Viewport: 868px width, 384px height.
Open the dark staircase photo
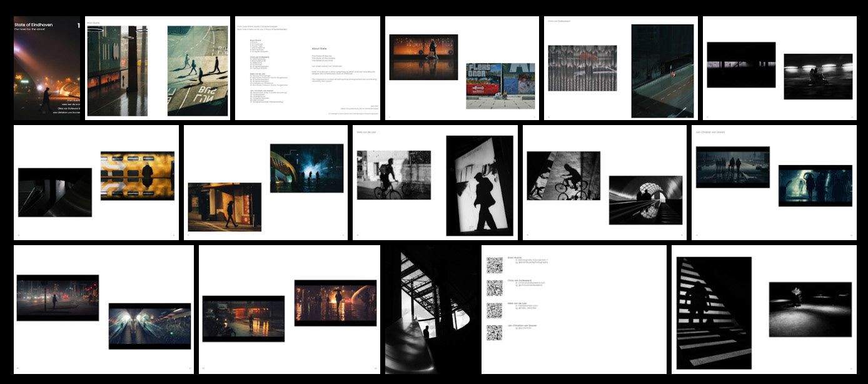coord(55,193)
